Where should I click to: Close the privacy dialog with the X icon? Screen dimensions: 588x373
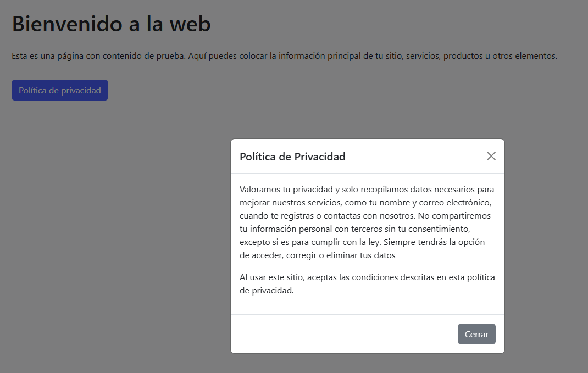[491, 156]
